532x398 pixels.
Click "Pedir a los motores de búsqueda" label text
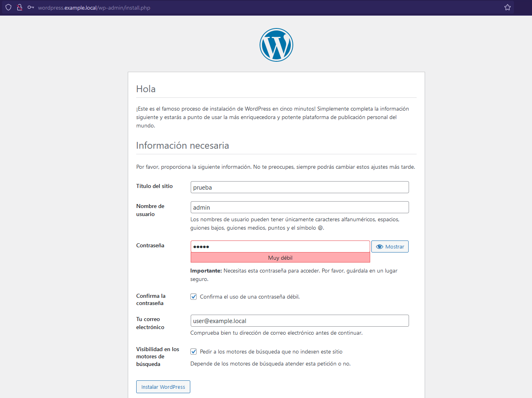click(x=271, y=352)
